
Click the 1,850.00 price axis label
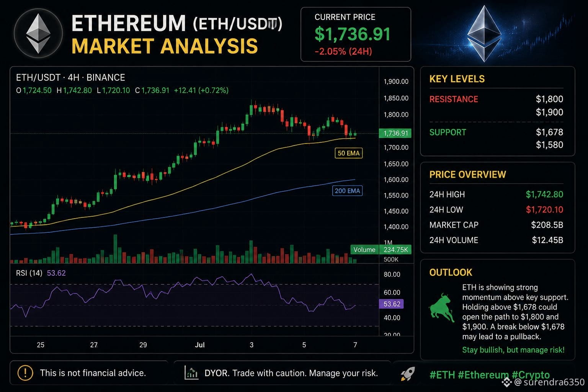tap(396, 98)
